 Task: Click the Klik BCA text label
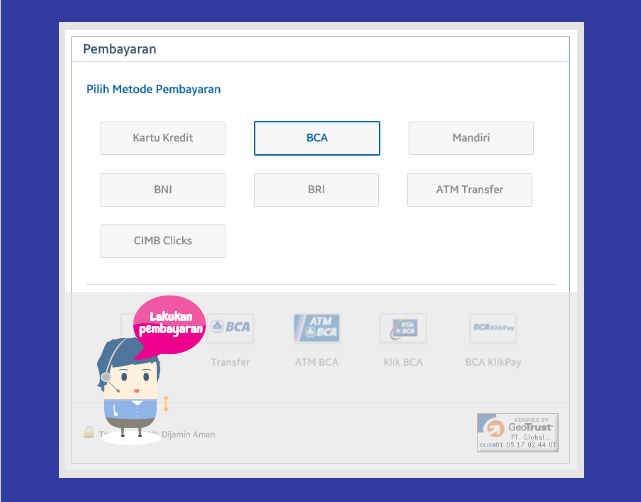[x=403, y=362]
